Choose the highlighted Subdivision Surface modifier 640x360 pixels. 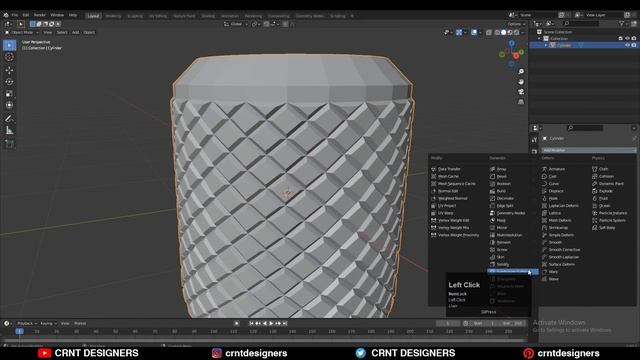tap(513, 271)
